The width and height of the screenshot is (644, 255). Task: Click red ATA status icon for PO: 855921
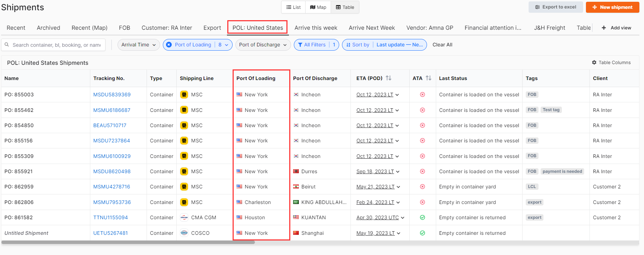(422, 171)
